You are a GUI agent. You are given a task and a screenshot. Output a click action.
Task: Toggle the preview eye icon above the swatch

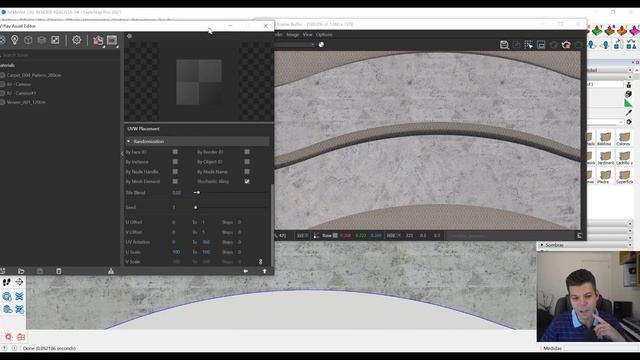[x=129, y=36]
